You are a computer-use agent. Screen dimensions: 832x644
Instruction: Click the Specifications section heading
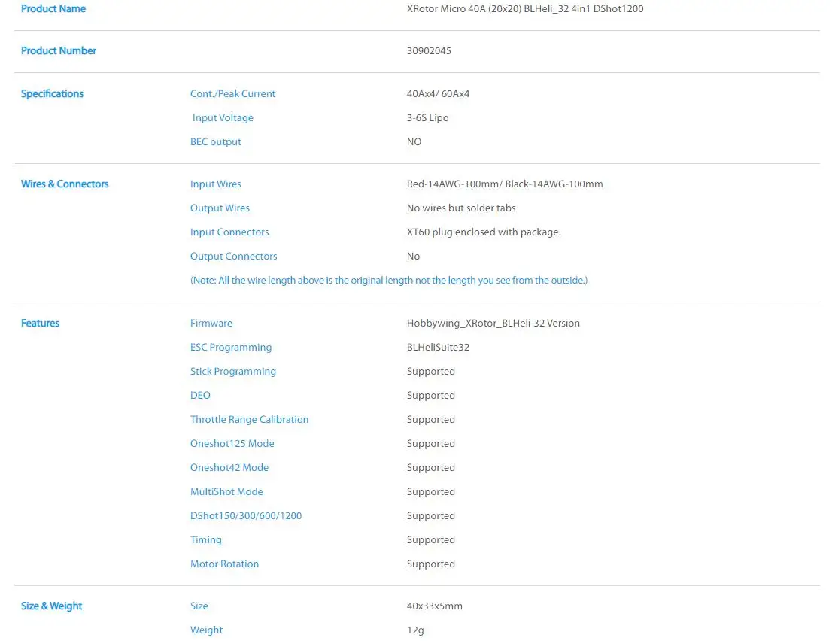tap(52, 93)
